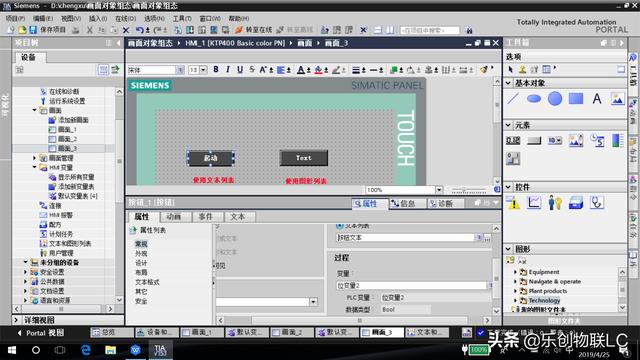Image resolution: width=640 pixels, height=360 pixels.
Task: Select the Rectangle basic object tool
Action: [576, 98]
